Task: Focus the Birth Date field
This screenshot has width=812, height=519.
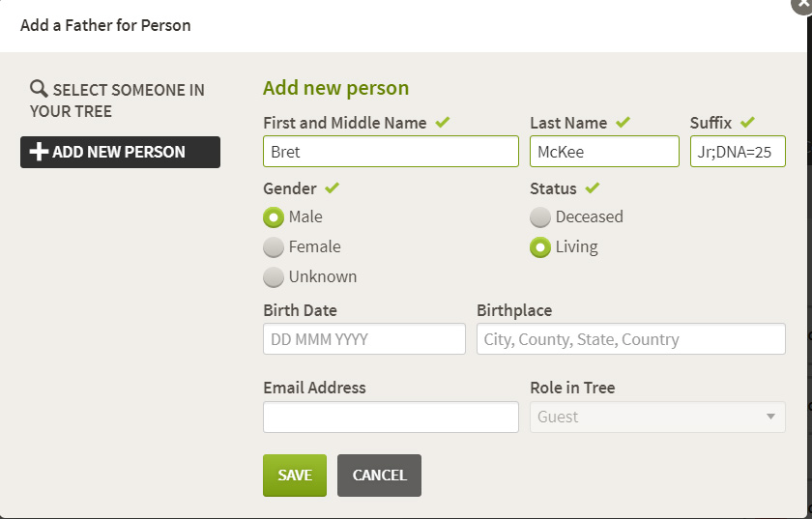Action: click(364, 339)
